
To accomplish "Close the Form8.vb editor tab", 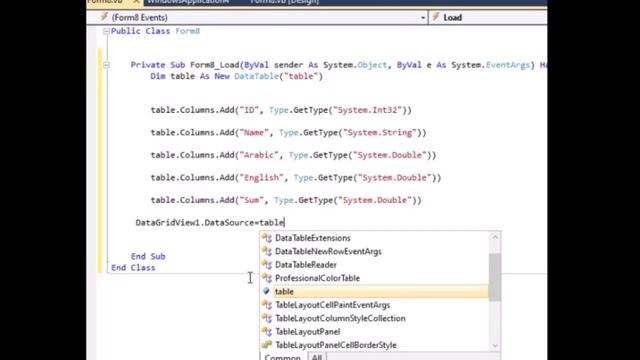I will click(x=136, y=2).
